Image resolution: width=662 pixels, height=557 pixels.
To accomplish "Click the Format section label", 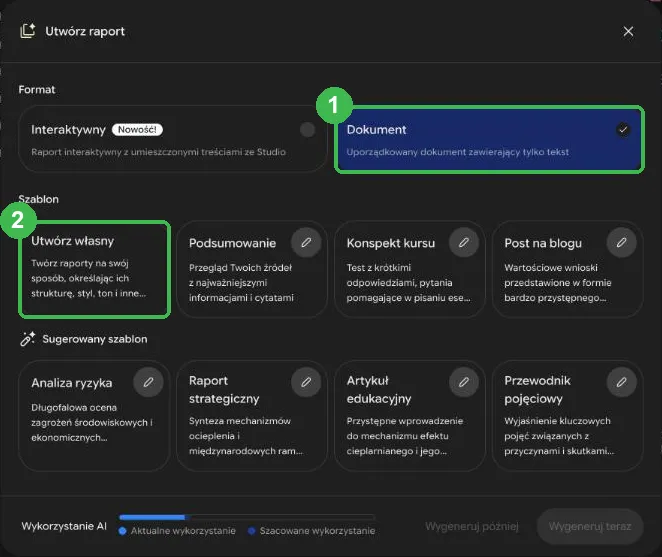I will coord(37,90).
